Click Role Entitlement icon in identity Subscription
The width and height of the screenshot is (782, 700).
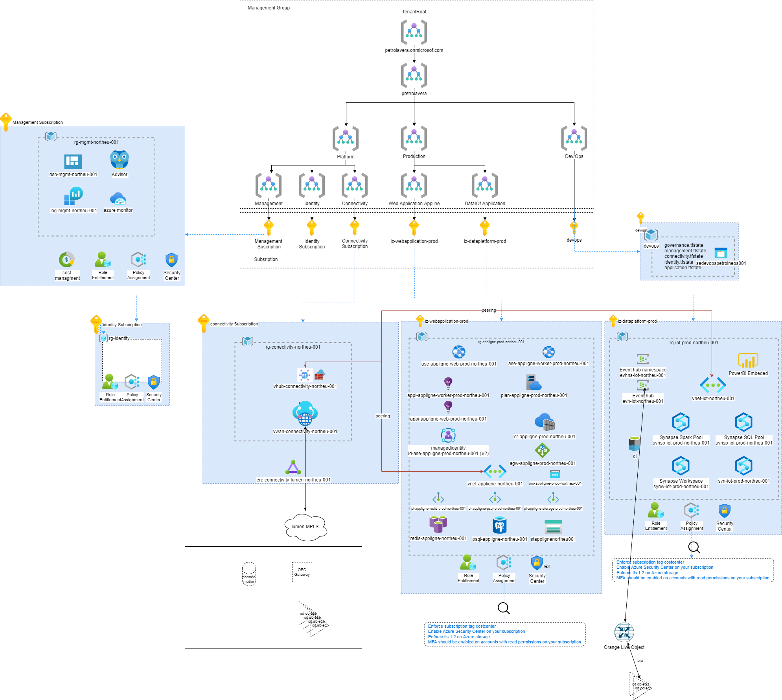[x=110, y=382]
